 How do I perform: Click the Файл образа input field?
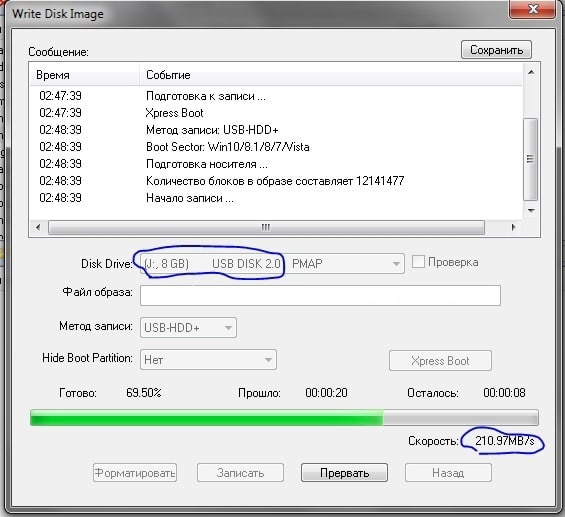coord(320,295)
